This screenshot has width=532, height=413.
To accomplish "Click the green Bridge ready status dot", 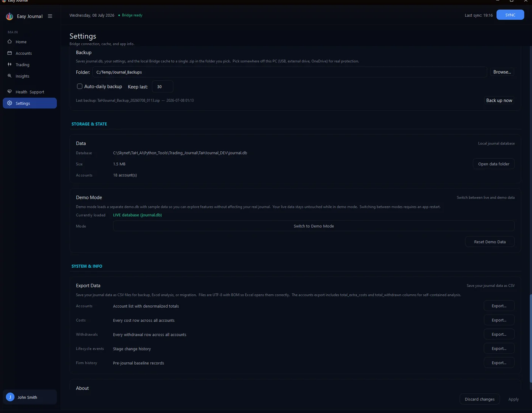I will click(x=119, y=15).
